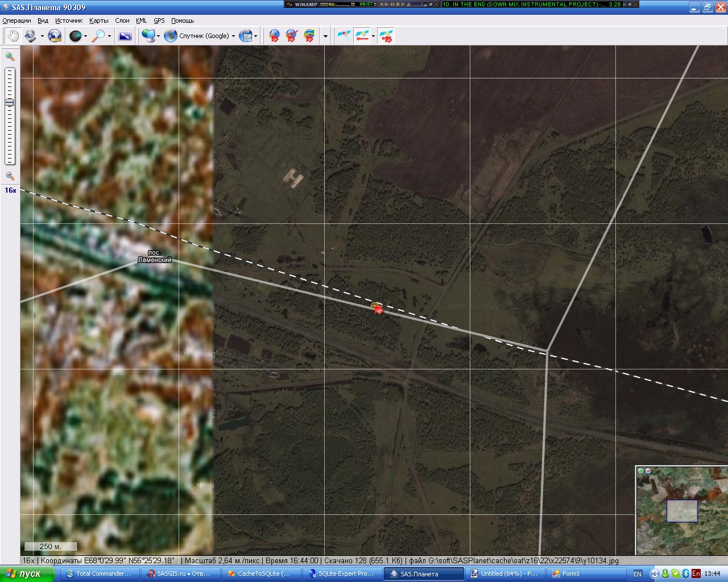
Task: Open the Операции menu
Action: pyautogui.click(x=16, y=20)
